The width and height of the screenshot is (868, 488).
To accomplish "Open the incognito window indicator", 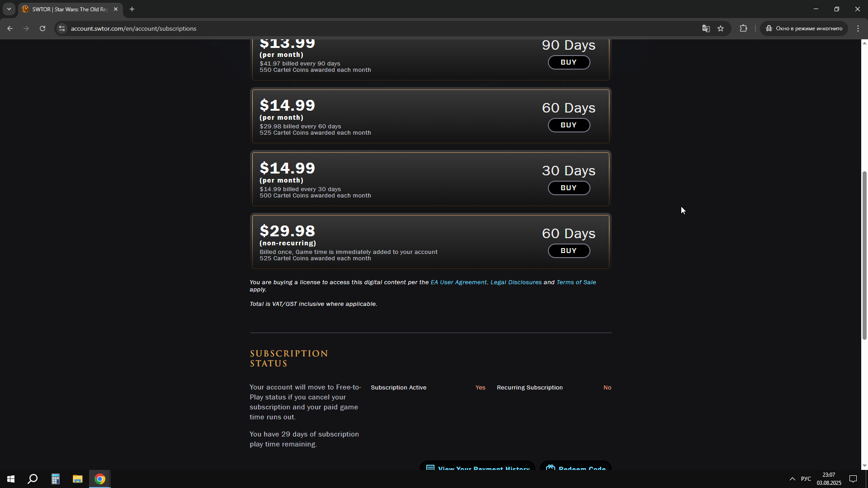I will [804, 28].
